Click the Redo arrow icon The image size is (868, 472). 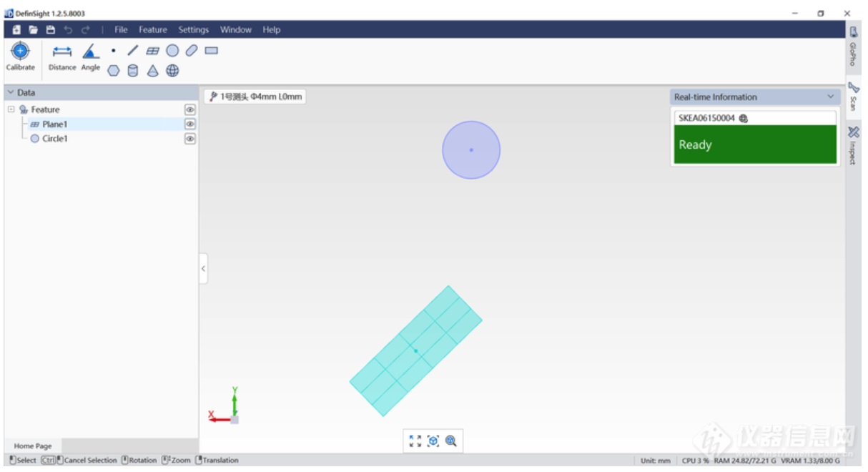coord(85,29)
